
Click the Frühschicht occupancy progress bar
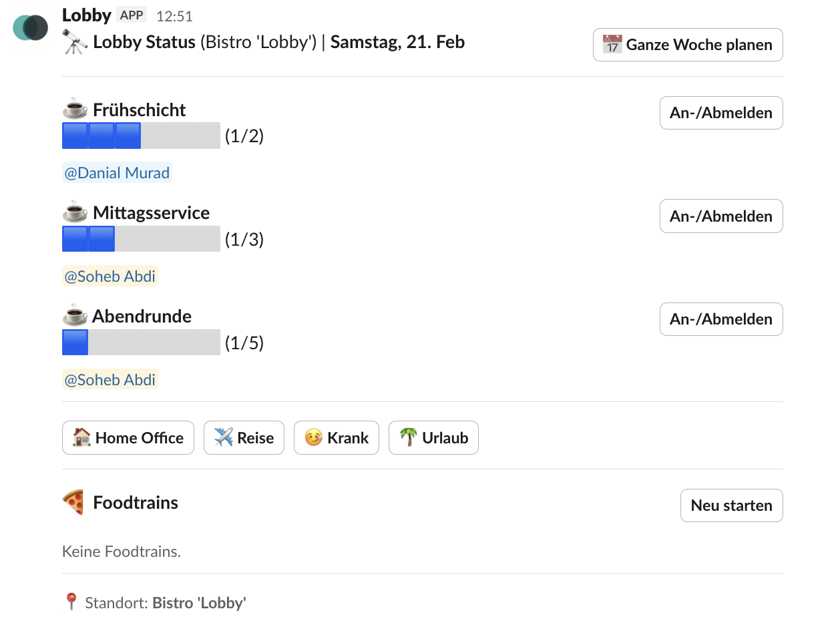(x=141, y=136)
